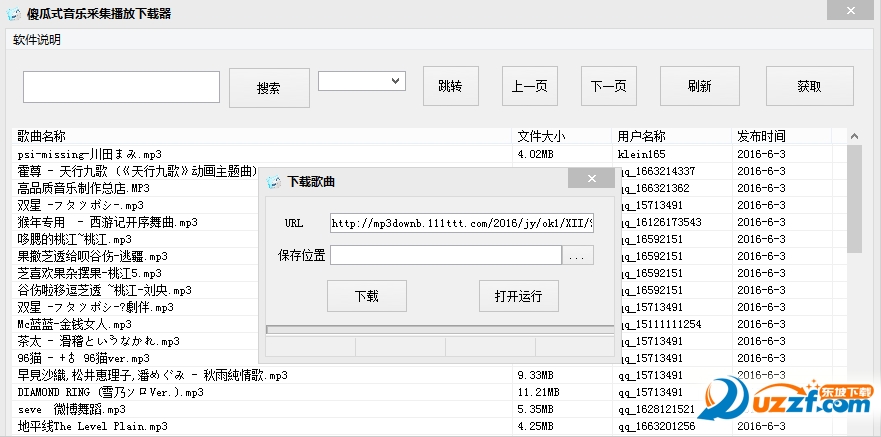Click the browse "..." save location button
Image resolution: width=881 pixels, height=437 pixels.
coord(579,256)
